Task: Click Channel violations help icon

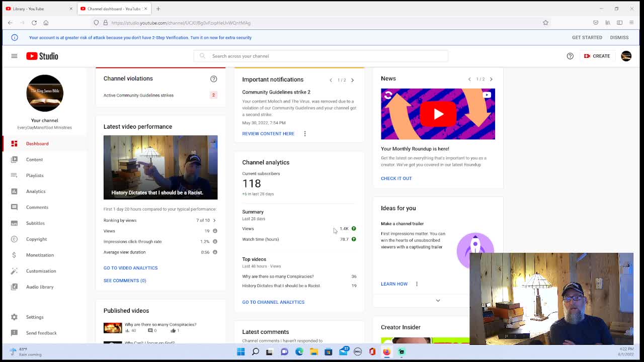Action: [214, 79]
